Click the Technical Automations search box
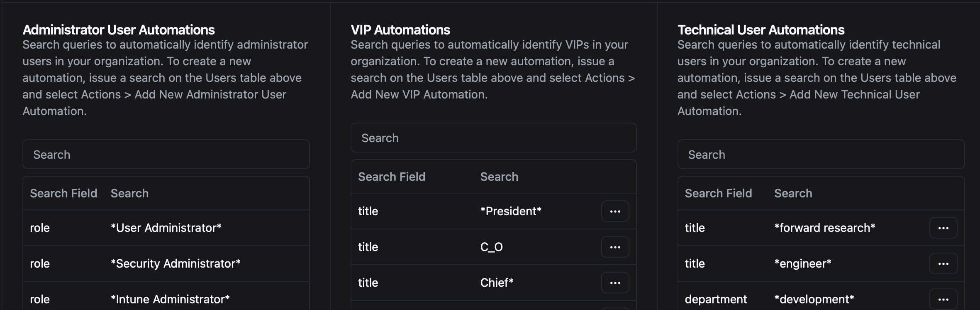The image size is (980, 310). click(821, 154)
